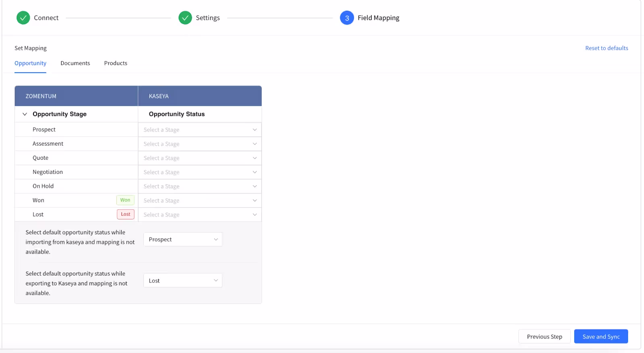The width and height of the screenshot is (644, 353).
Task: Click the step 3 Field Mapping circle
Action: 347,18
